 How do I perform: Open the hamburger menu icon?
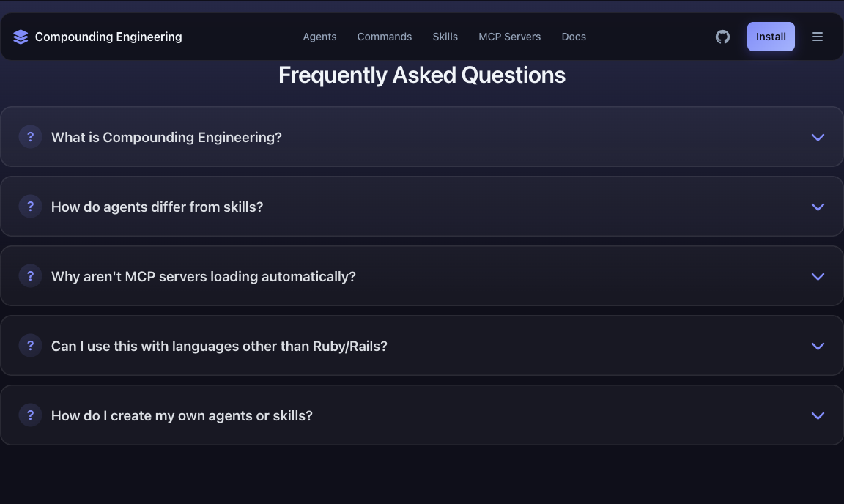818,37
